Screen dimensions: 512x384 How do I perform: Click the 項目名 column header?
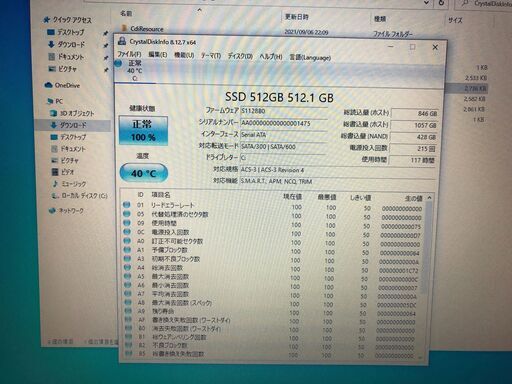pyautogui.click(x=161, y=195)
